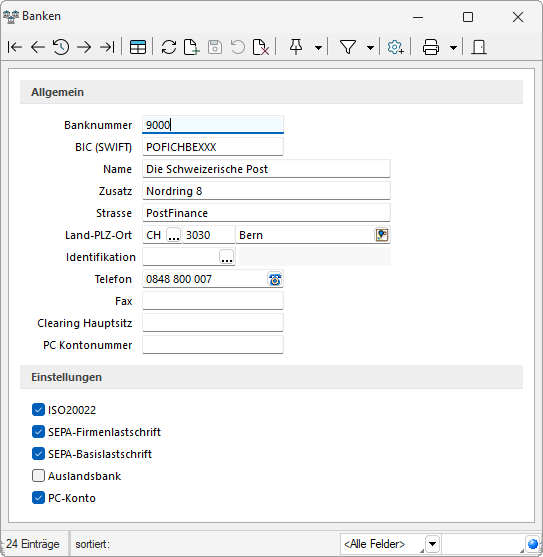Go to the previous record
Viewport: 543px width, 557px height.
pos(38,47)
